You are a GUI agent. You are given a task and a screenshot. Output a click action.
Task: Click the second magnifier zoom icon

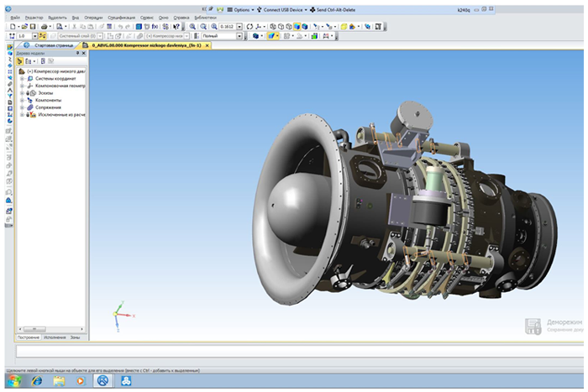pyautogui.click(x=203, y=27)
